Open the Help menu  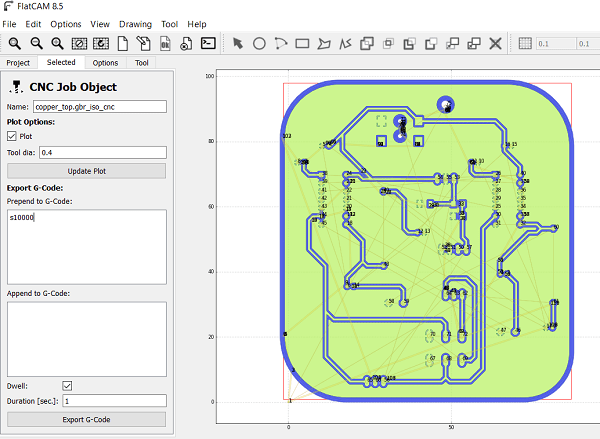point(197,24)
